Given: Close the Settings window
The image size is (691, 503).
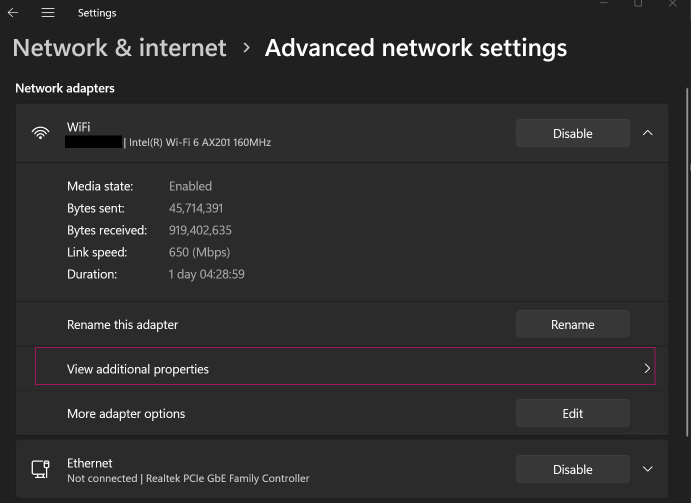Looking at the screenshot, I should (672, 4).
